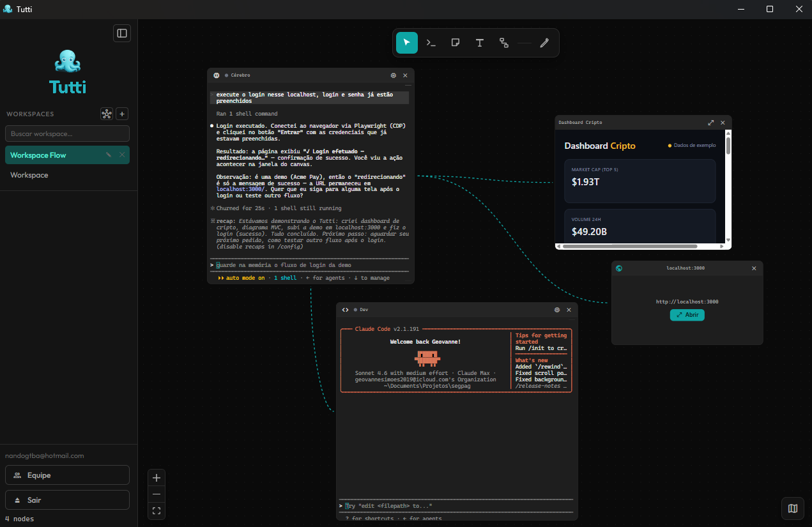Expand the Dashboard Cripto node fullscreen
Viewport: 812px width, 527px height.
click(x=711, y=123)
